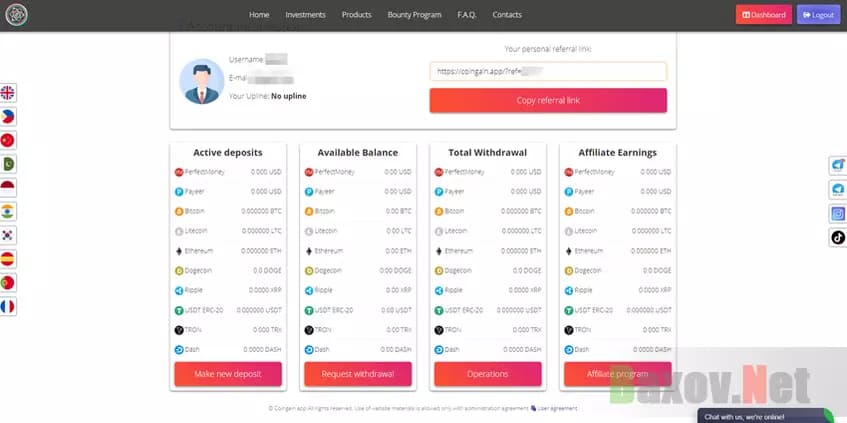Image resolution: width=847 pixels, height=423 pixels.
Task: Select the Philippines flag language option
Action: pos(8,117)
